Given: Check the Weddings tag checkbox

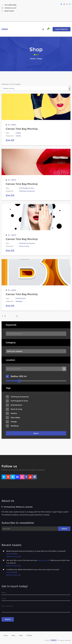Looking at the screenshot, I should click(7, 426).
